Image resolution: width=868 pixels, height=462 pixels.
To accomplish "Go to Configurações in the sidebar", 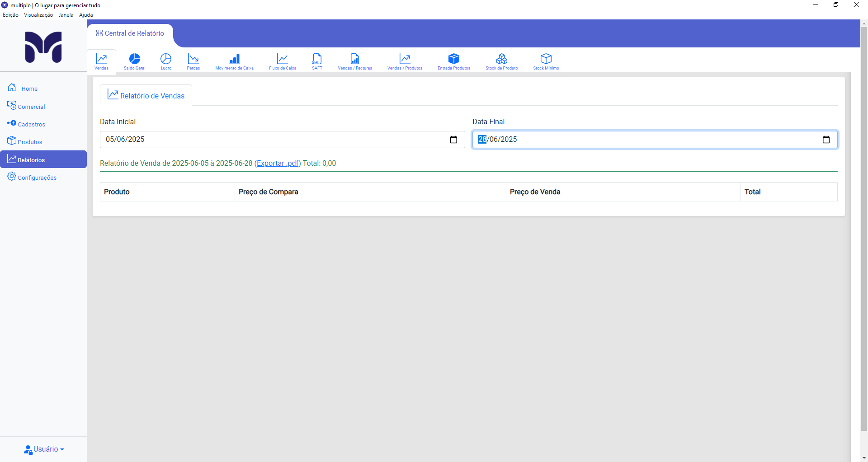I will pyautogui.click(x=37, y=177).
